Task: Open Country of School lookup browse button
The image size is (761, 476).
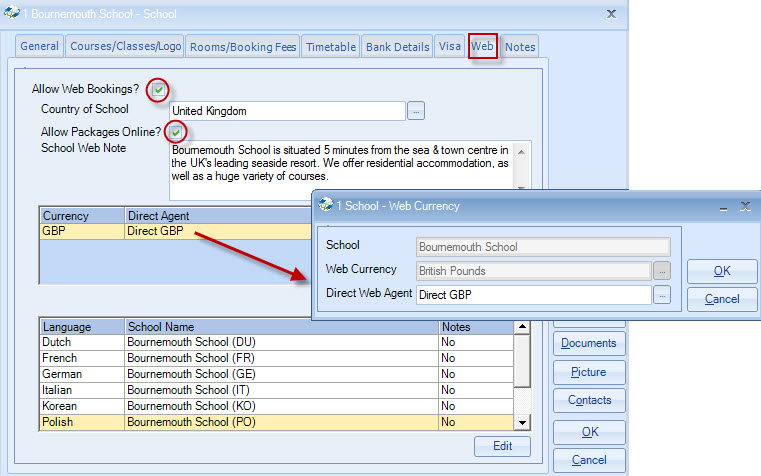Action: click(x=416, y=111)
